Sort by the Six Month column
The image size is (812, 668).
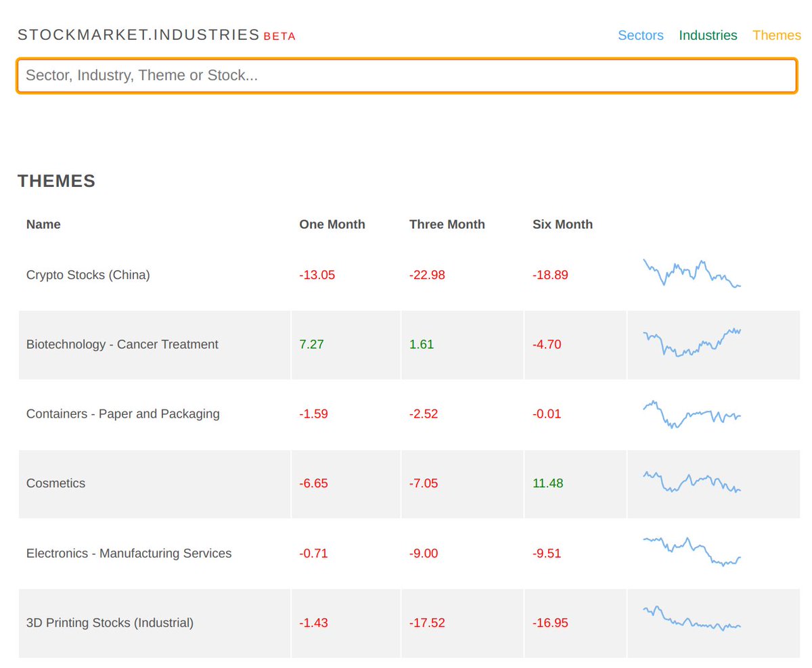[562, 224]
